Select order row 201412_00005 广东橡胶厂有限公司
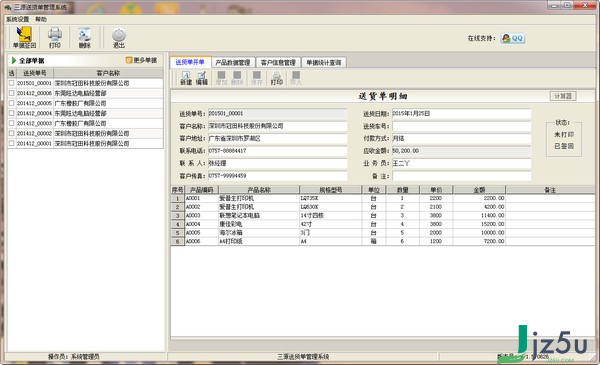600x365 pixels. (85, 103)
